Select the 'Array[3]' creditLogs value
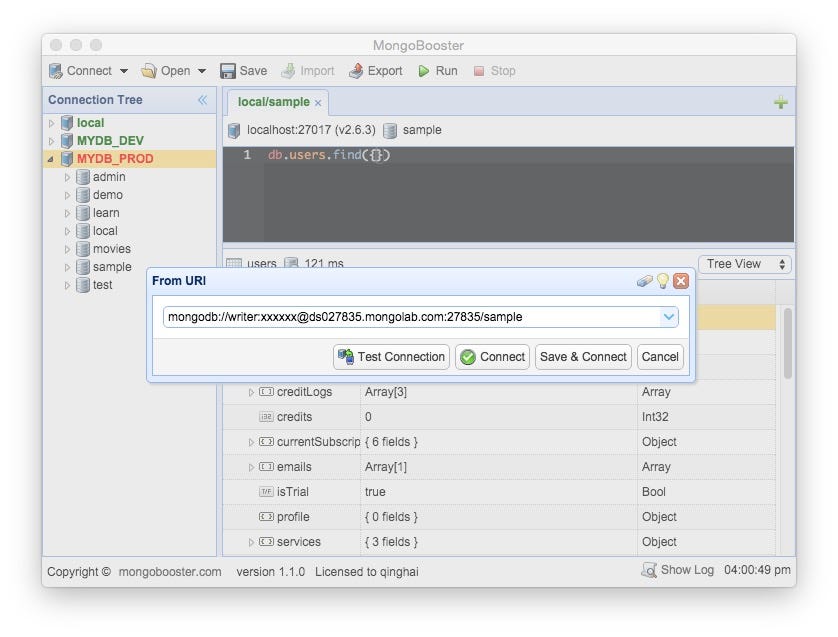Screen dimensions: 838x637 click(386, 392)
